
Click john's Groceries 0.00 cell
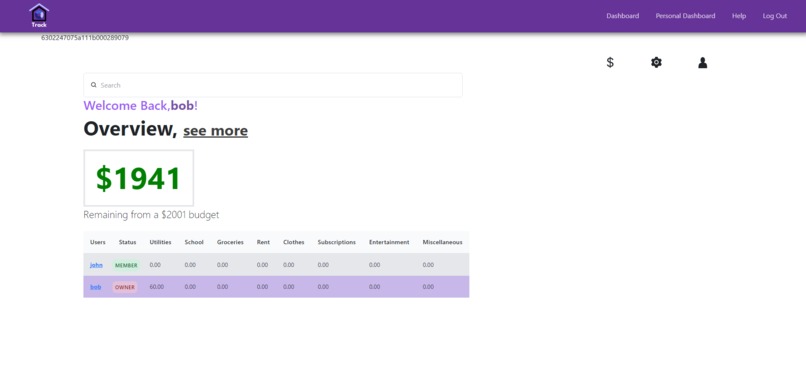pos(223,265)
